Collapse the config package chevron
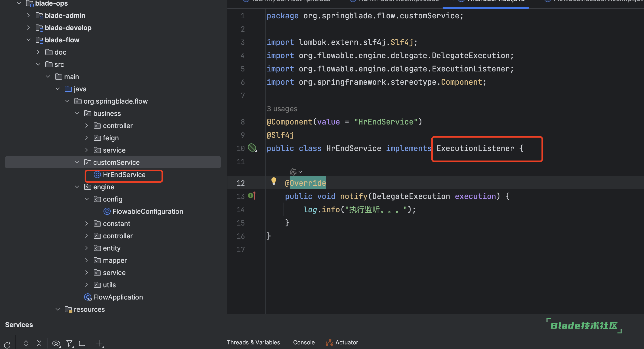 pos(87,199)
